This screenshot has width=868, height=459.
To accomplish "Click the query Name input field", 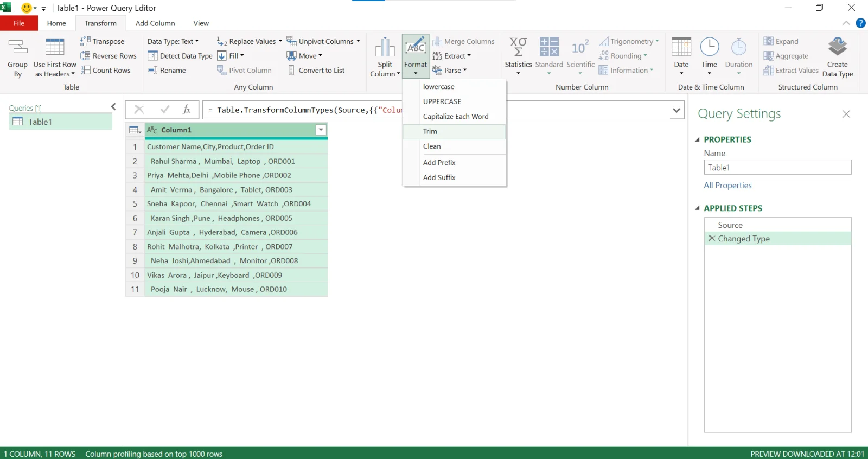I will tap(777, 167).
